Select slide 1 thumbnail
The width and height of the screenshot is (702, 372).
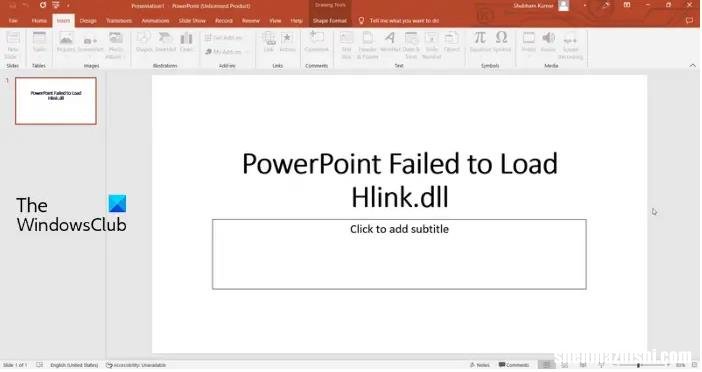pyautogui.click(x=56, y=101)
